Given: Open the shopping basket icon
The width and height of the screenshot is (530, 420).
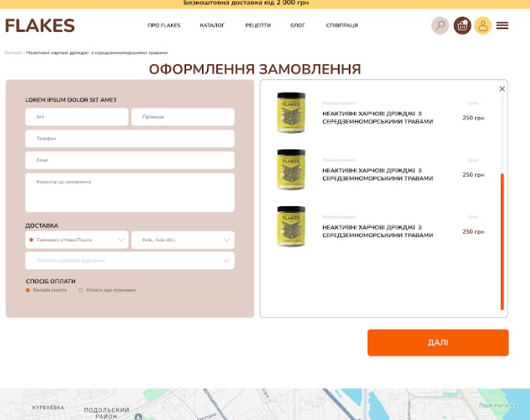Looking at the screenshot, I should pyautogui.click(x=462, y=26).
